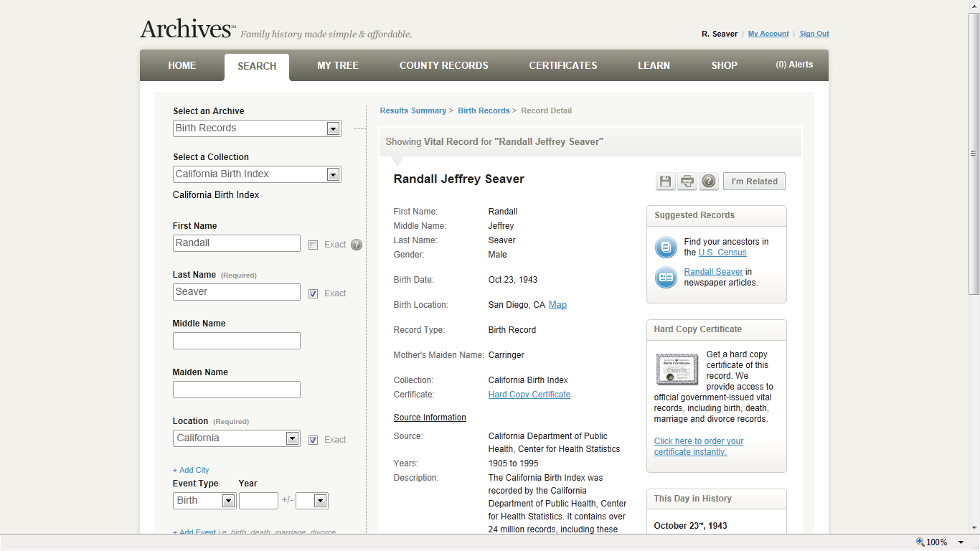Image resolution: width=980 pixels, height=551 pixels.
Task: Click the Archives logo
Action: pos(188,29)
